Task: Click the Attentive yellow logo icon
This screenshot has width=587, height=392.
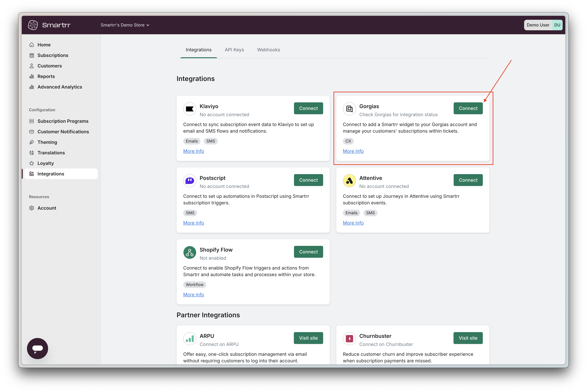Action: click(x=349, y=181)
